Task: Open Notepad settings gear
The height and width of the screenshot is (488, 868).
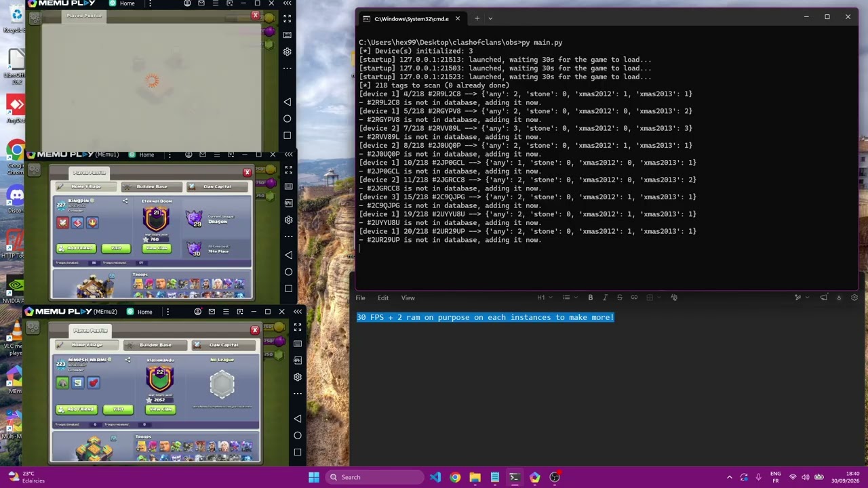Action: click(x=854, y=298)
